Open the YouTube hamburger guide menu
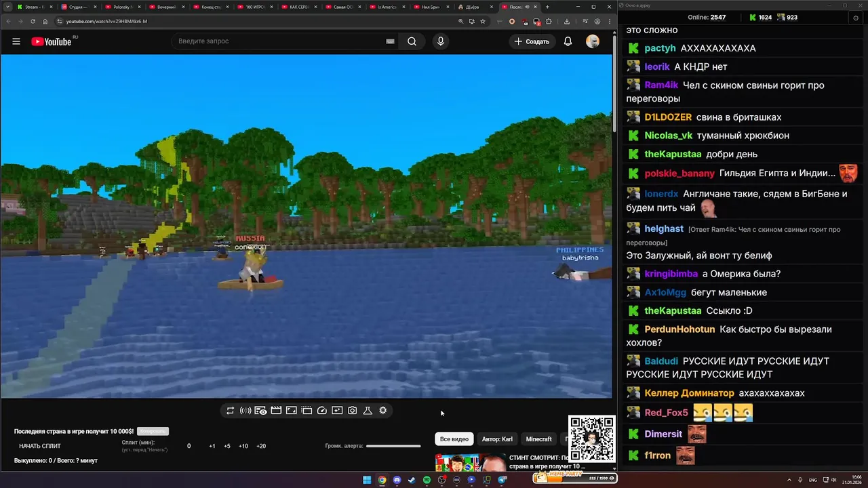This screenshot has height=488, width=868. 16,41
